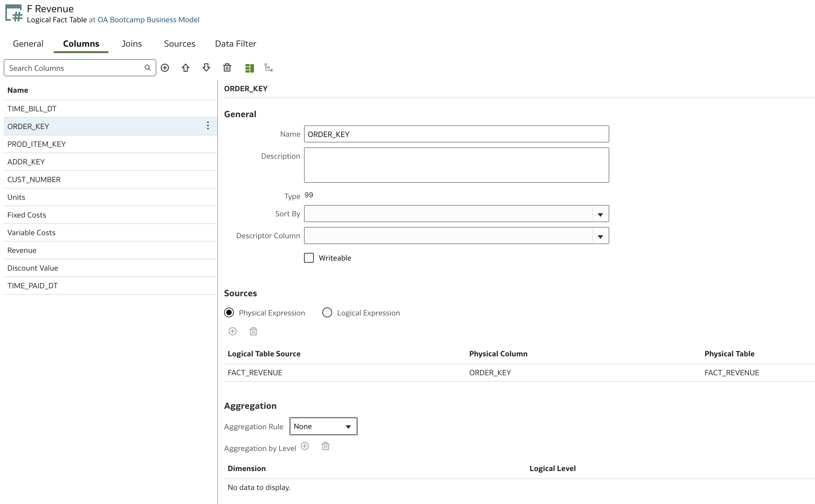Select the ORDER_KEY column row

(x=110, y=126)
